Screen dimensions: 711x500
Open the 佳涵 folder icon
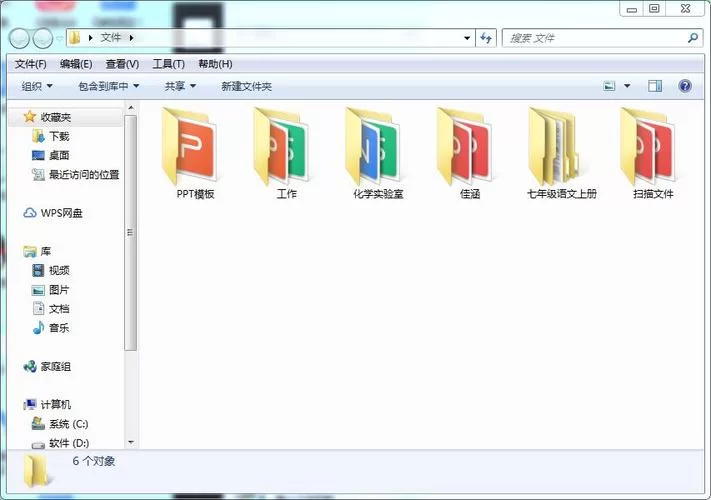pyautogui.click(x=464, y=146)
